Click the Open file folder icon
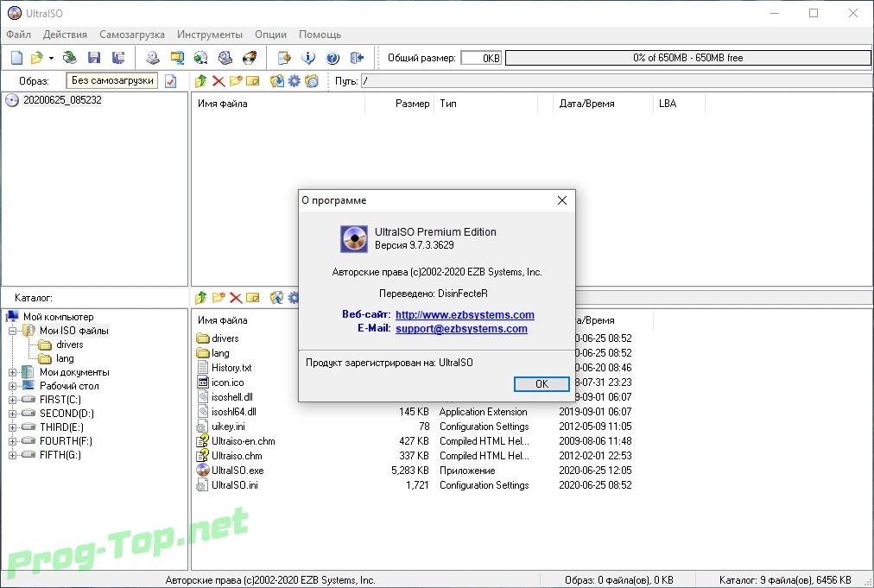The width and height of the screenshot is (874, 588). pos(37,57)
